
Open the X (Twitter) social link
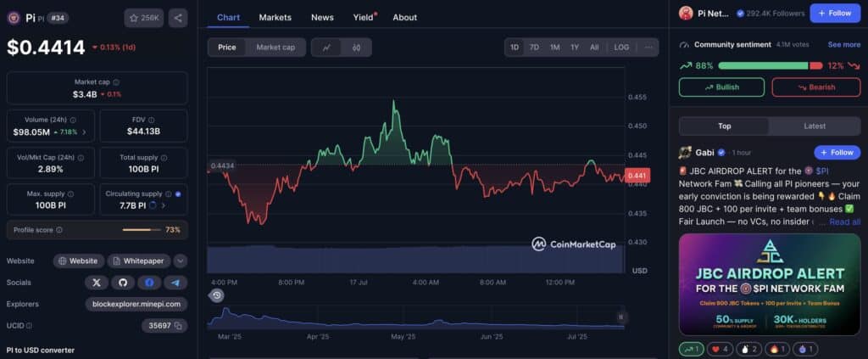97,283
